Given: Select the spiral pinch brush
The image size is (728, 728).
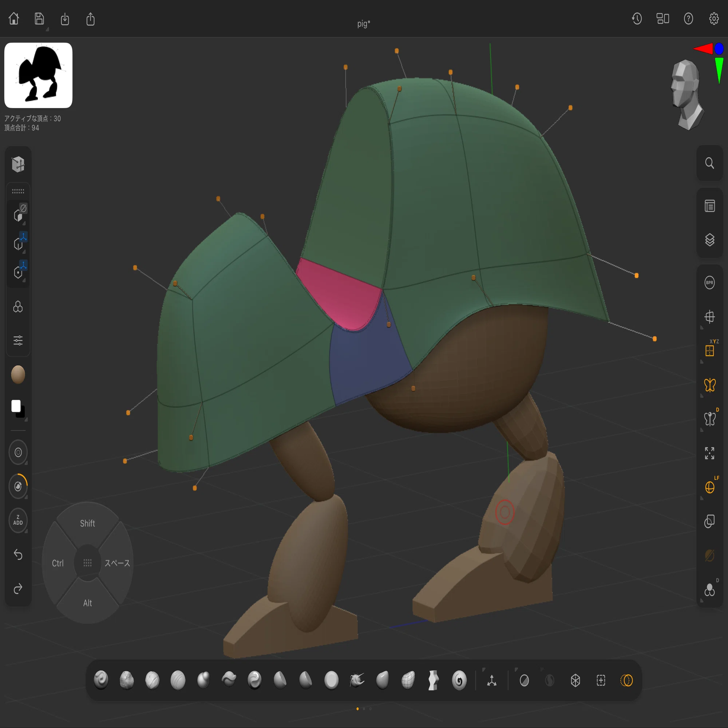Looking at the screenshot, I should click(459, 680).
